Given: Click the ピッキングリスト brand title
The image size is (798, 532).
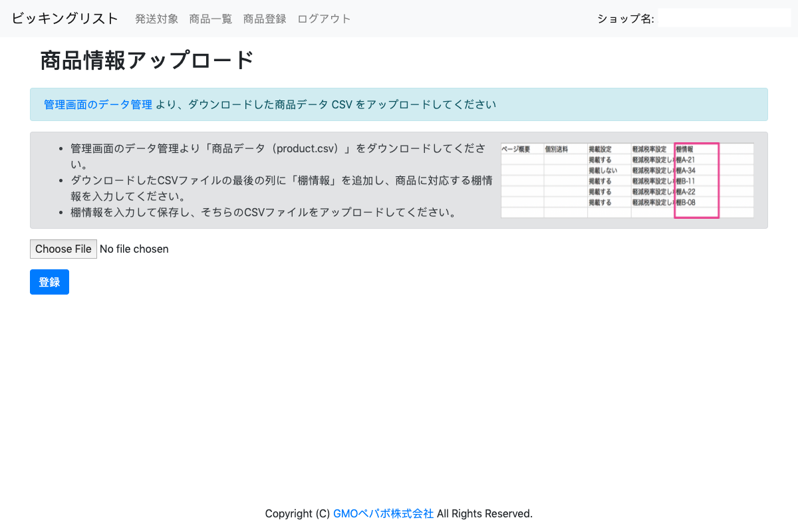Looking at the screenshot, I should (x=65, y=19).
